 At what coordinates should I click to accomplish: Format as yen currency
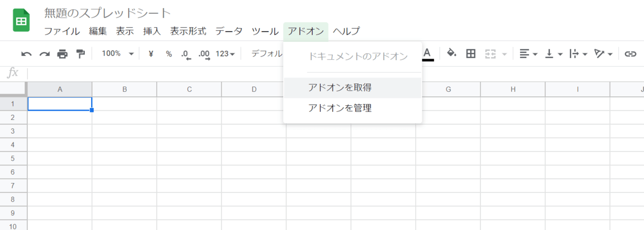click(x=151, y=54)
